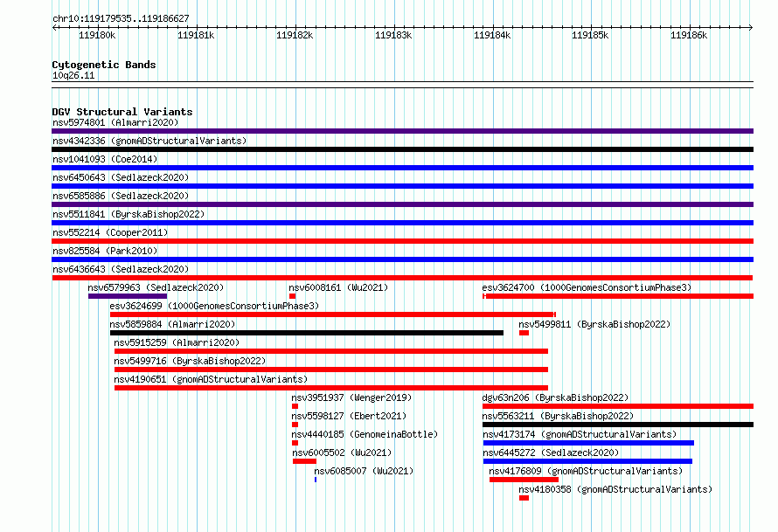
Task: Open the nsv6005502 (Wu2021) label
Action: (342, 453)
